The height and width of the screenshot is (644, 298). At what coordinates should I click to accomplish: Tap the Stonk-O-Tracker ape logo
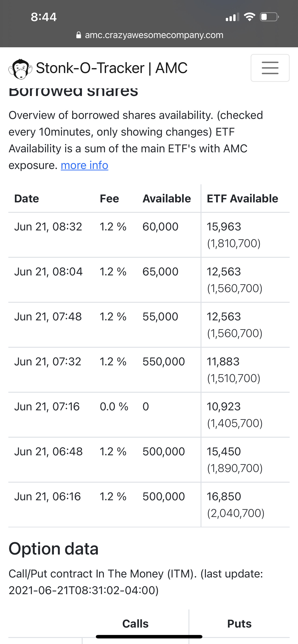pos(20,69)
